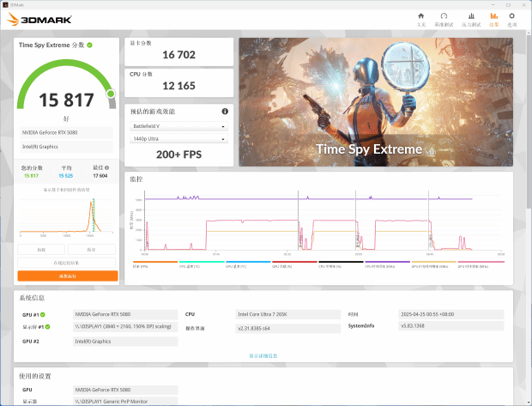
Task: Toggle the tan GPU memory clock legend
Action: [434, 264]
